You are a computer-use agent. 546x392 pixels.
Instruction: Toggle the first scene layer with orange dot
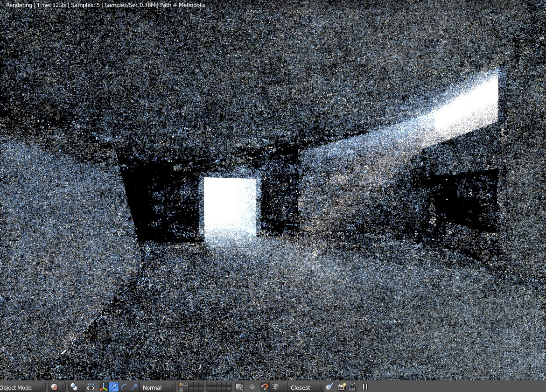point(181,385)
